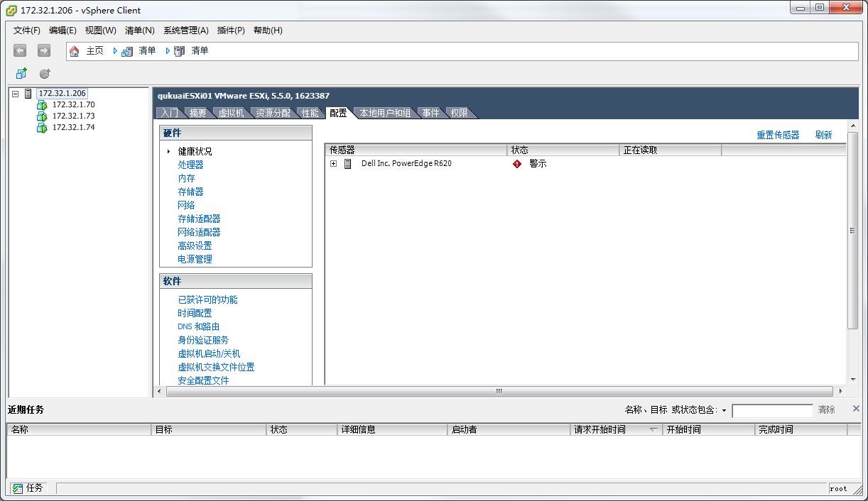Viewport: 868px width, 501px height.
Task: Open the 视图(W) menu
Action: tap(100, 31)
